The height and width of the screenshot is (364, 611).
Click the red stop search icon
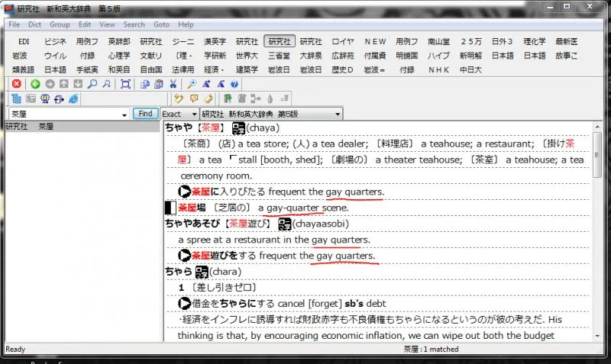(16, 84)
